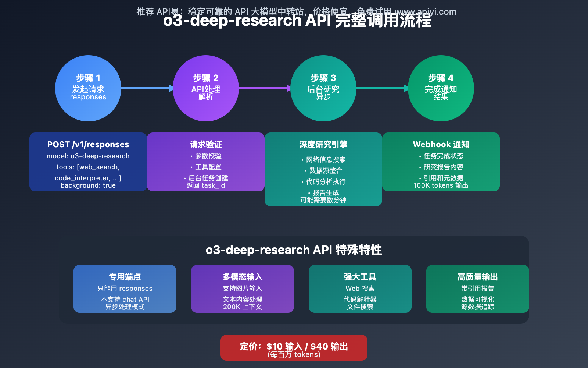The height and width of the screenshot is (368, 588).
Task: Click the Webhook 通知 heading
Action: coord(441,144)
